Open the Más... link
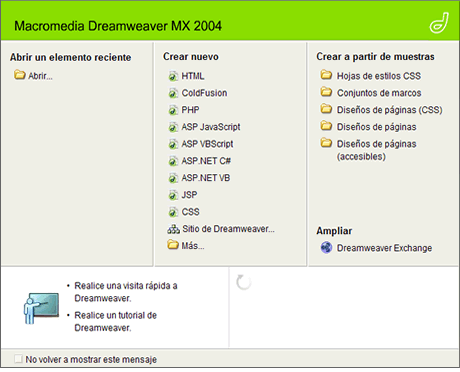Screen dimensions: 460x372 pyautogui.click(x=193, y=246)
